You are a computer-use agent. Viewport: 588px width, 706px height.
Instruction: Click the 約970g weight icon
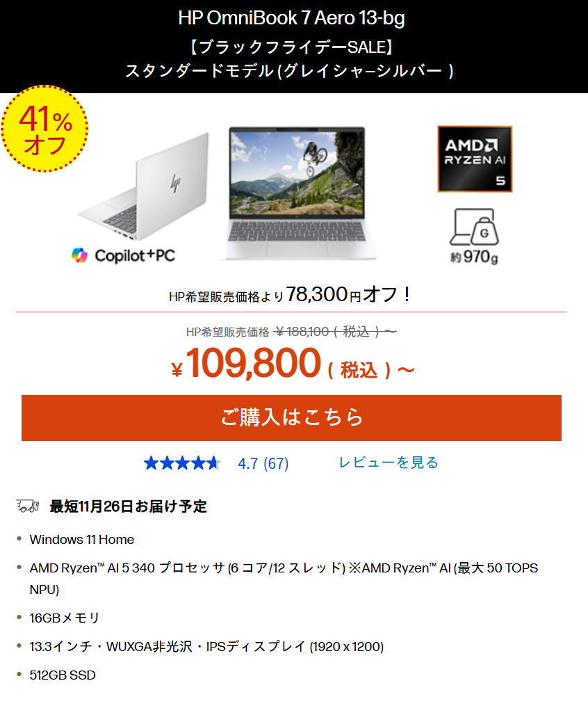click(474, 236)
